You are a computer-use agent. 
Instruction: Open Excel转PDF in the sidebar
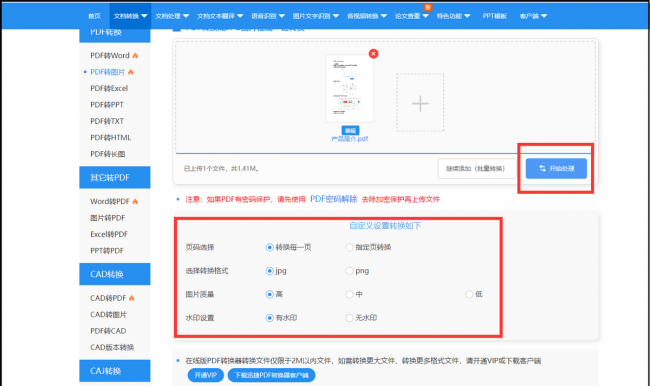pos(109,234)
